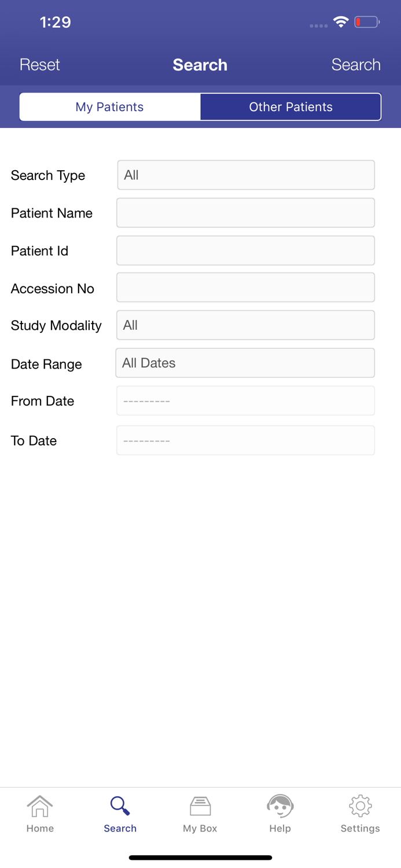Tap the battery status icon
This screenshot has width=401, height=868.
(367, 22)
